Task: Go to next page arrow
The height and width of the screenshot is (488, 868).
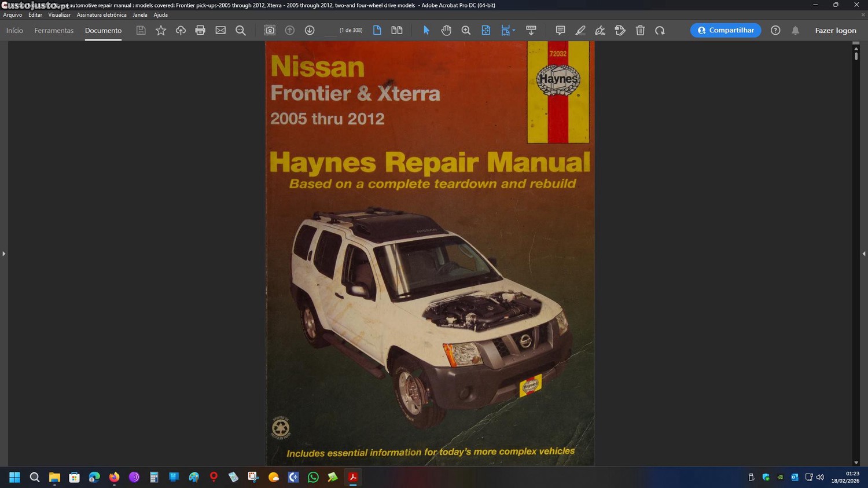Action: coord(310,30)
